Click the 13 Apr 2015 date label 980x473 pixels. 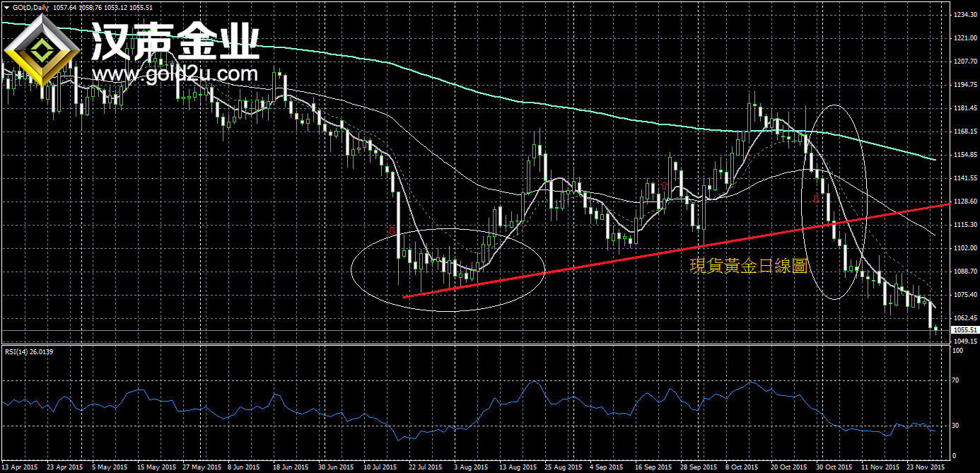pos(19,467)
